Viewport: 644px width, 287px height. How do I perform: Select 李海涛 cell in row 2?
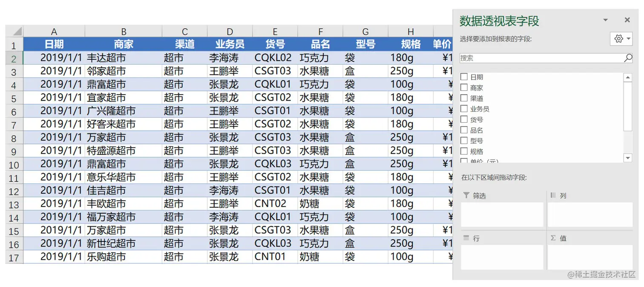(230, 57)
